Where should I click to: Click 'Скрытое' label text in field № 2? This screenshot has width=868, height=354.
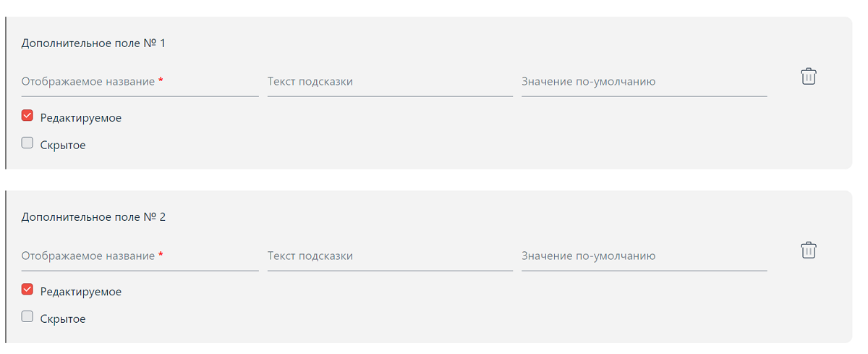pos(63,319)
